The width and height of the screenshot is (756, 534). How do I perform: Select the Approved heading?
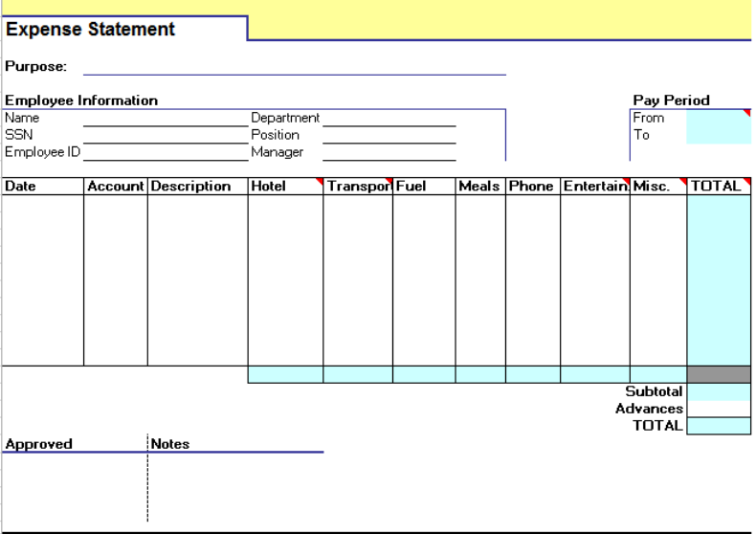[38, 444]
